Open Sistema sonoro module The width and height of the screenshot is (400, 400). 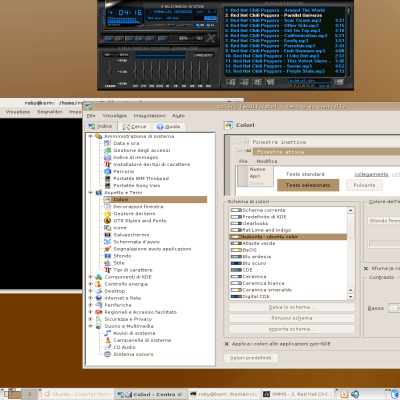(129, 354)
